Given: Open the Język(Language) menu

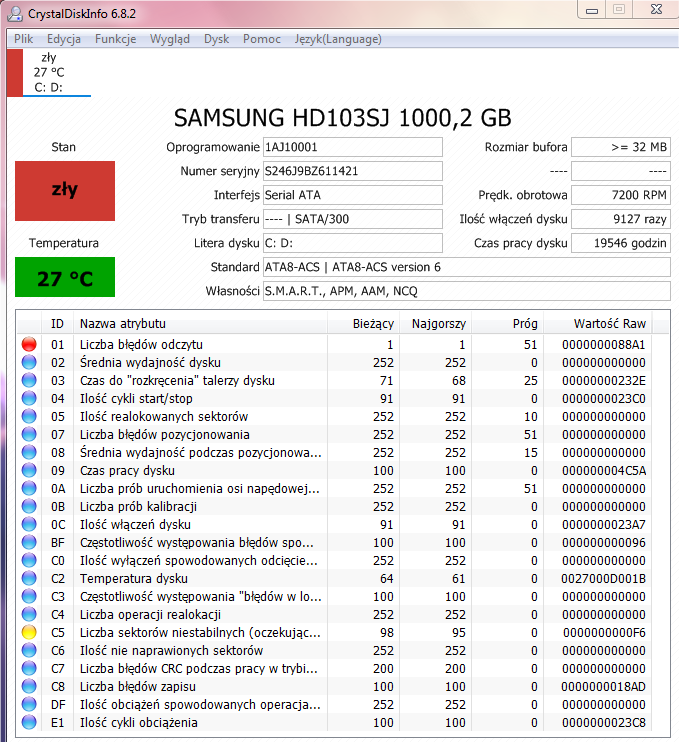Looking at the screenshot, I should pyautogui.click(x=338, y=39).
